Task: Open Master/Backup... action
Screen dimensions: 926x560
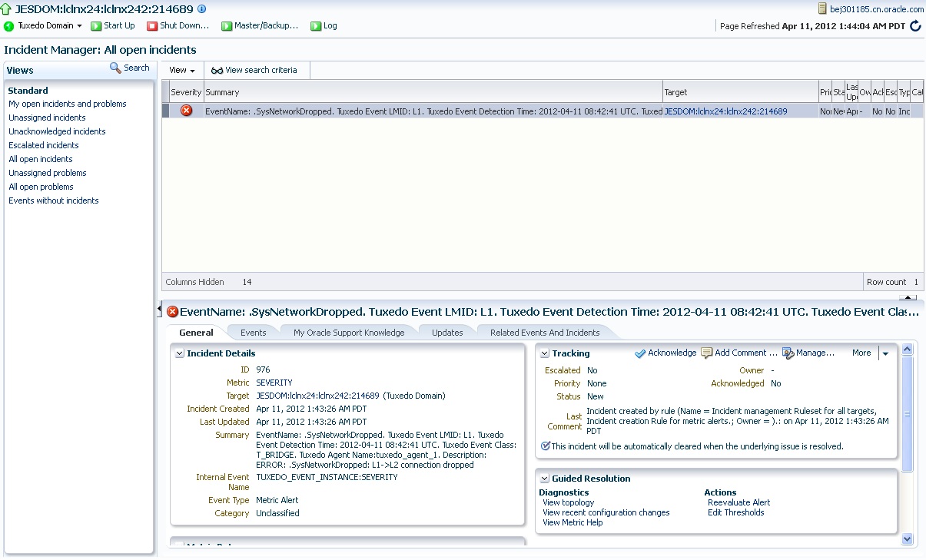Action: coord(260,26)
